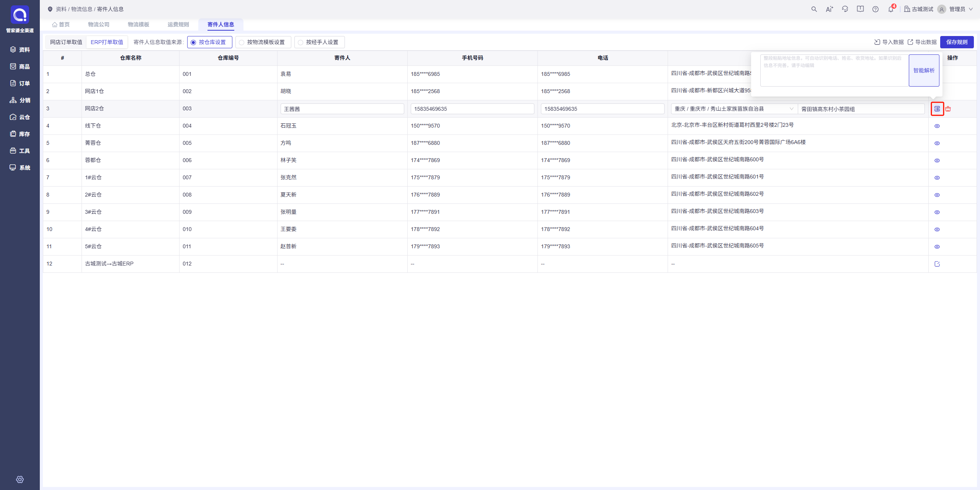Reveal masked info for 4#云仓 row
This screenshot has height=490, width=980.
937,229
